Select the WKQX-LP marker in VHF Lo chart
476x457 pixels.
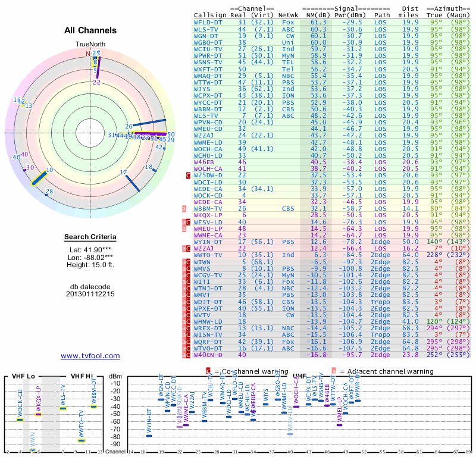click(38, 414)
